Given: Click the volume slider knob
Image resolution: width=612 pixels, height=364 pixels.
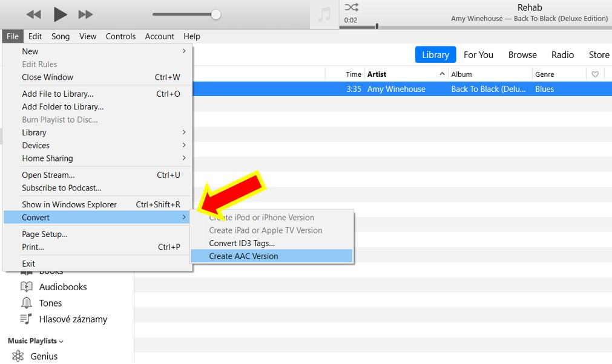Looking at the screenshot, I should tap(216, 15).
